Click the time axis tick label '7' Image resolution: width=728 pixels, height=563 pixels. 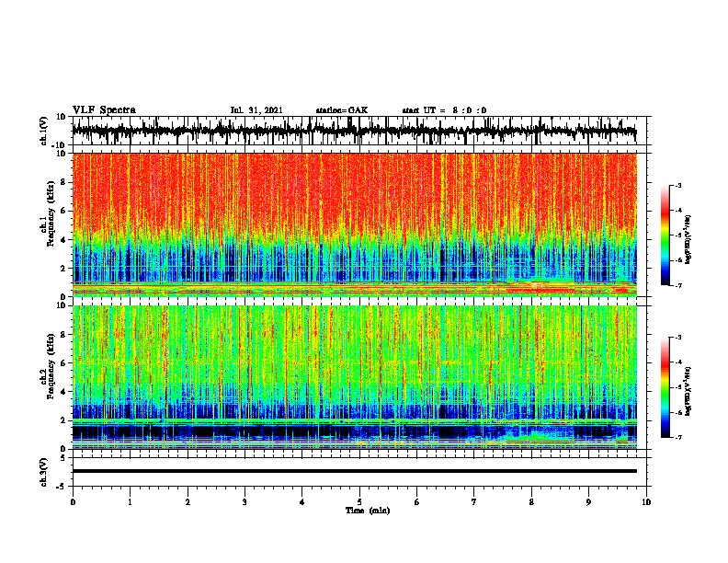[474, 502]
